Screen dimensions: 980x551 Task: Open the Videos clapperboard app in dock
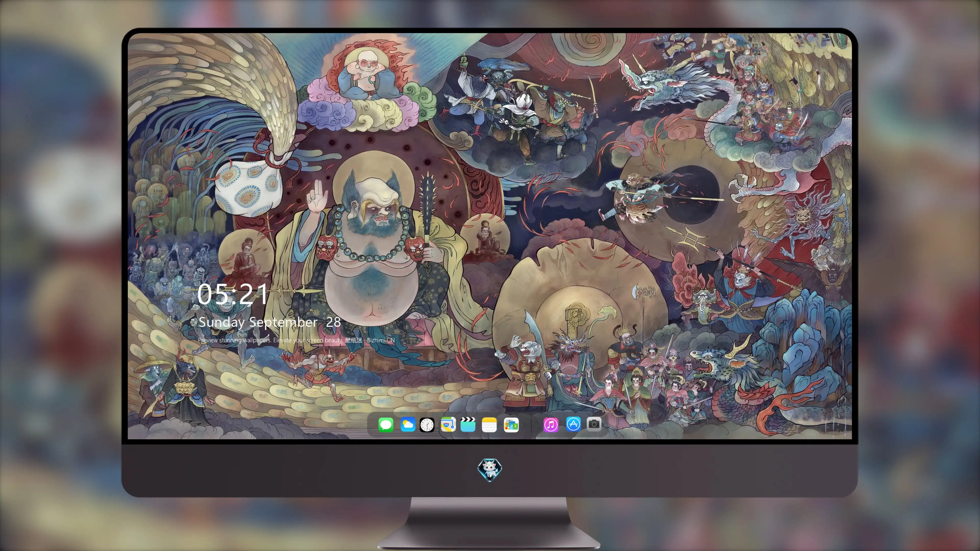coord(468,424)
